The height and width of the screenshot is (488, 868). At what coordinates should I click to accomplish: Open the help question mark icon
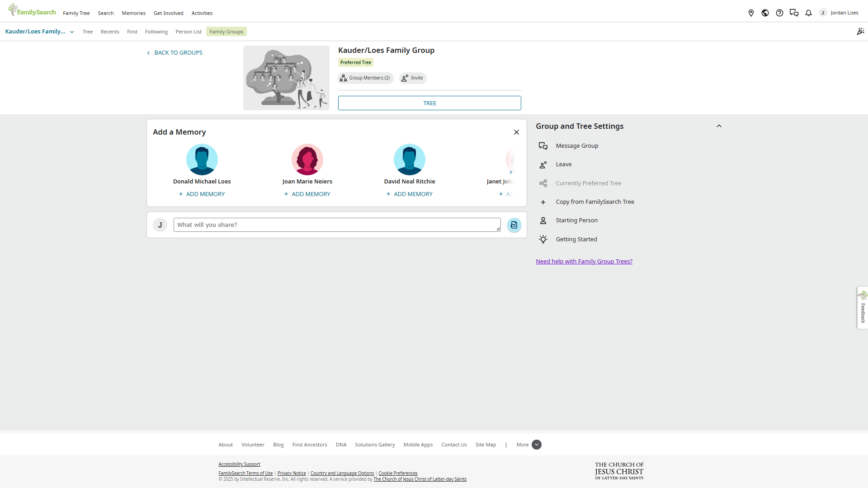779,13
